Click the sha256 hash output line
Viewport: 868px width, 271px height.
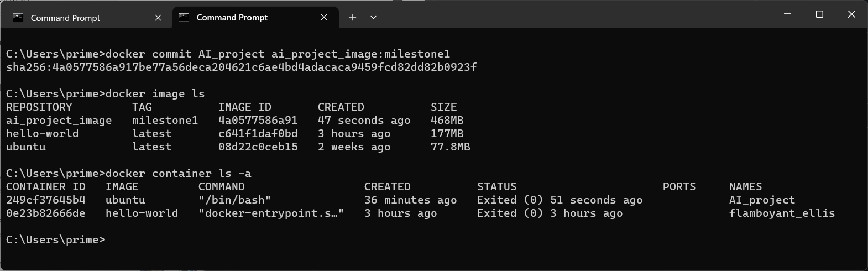point(241,67)
